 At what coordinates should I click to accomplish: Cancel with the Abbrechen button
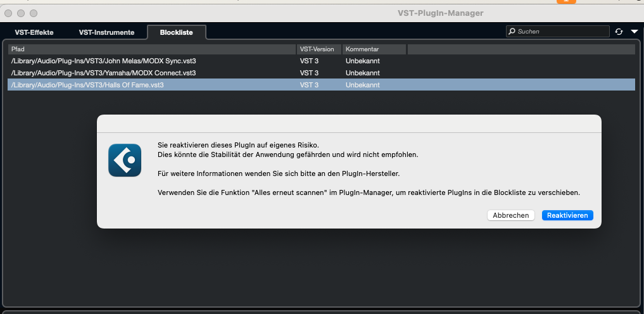pos(510,215)
